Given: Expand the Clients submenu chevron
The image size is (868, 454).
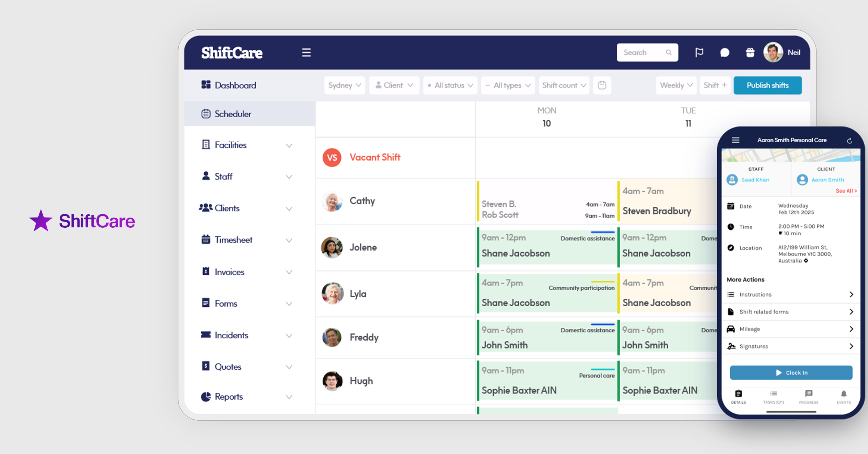Looking at the screenshot, I should 289,209.
